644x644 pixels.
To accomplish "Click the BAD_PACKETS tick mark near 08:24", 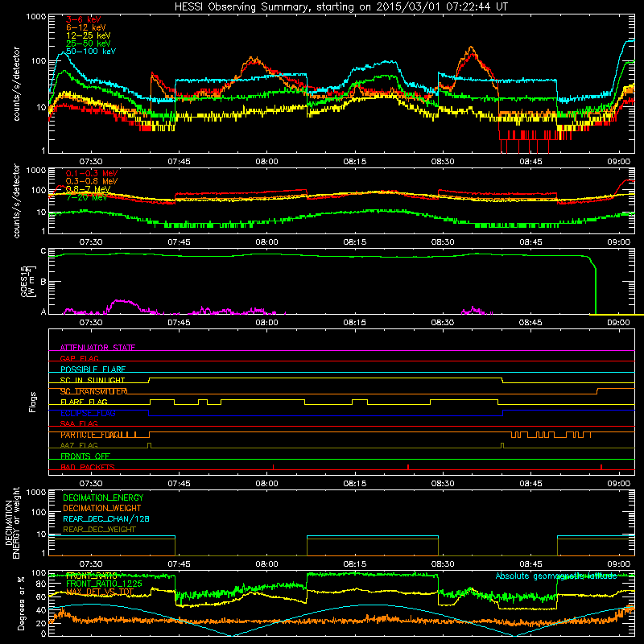I will (x=408, y=467).
